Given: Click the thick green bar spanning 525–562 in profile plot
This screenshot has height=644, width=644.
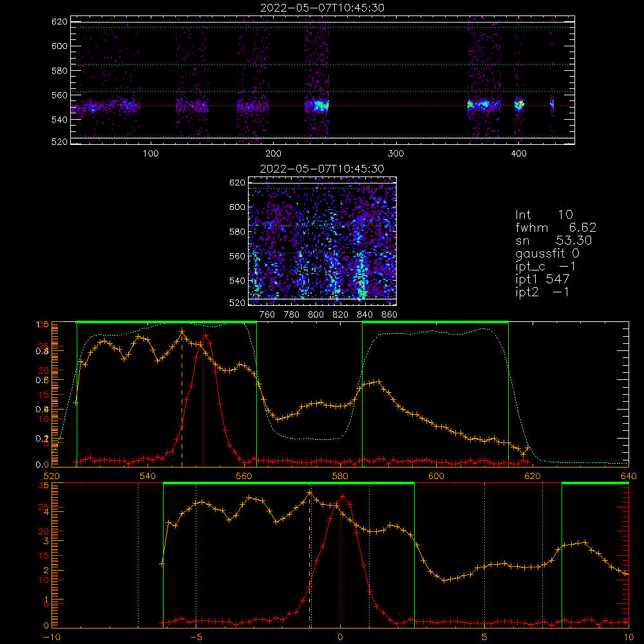Looking at the screenshot, I should [167, 323].
